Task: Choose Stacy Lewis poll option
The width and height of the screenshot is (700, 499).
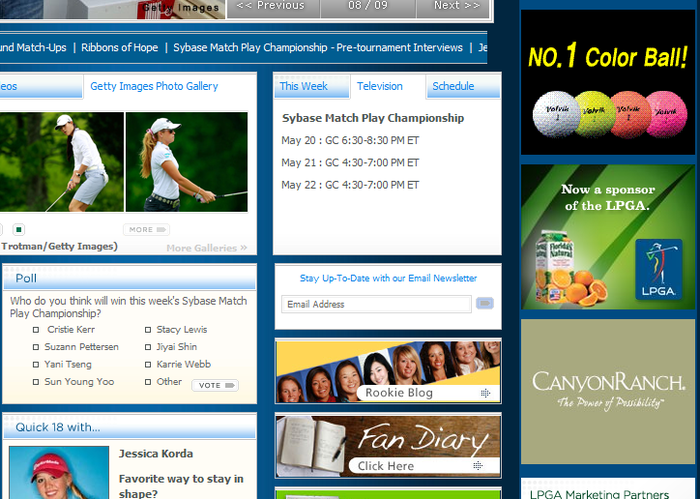Action: coord(149,329)
